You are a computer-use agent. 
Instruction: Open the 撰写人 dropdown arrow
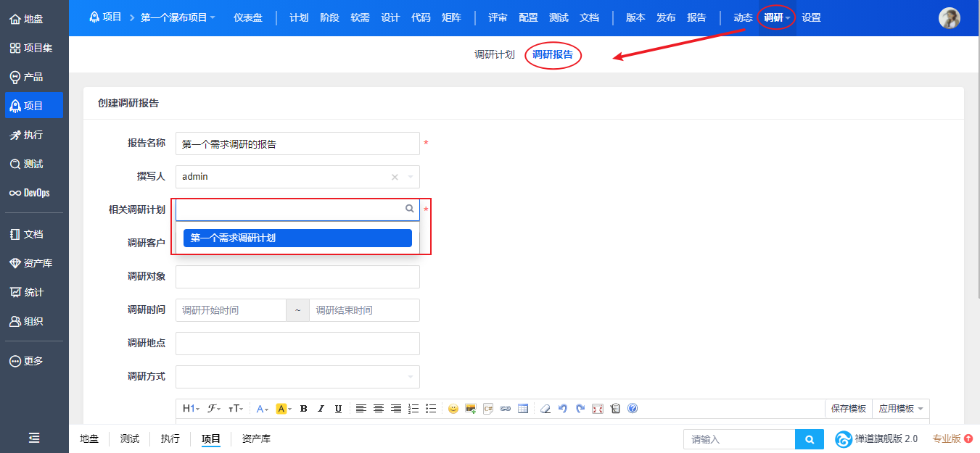411,177
